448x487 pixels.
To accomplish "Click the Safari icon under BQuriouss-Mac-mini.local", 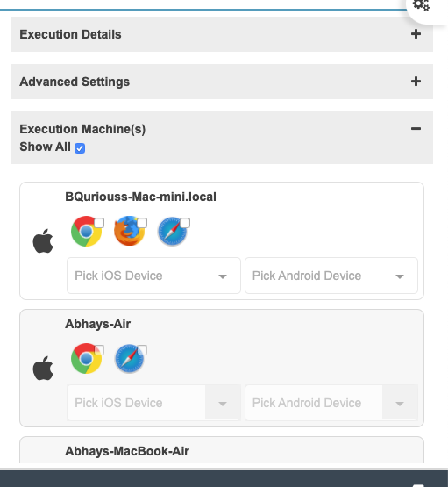I will point(172,232).
